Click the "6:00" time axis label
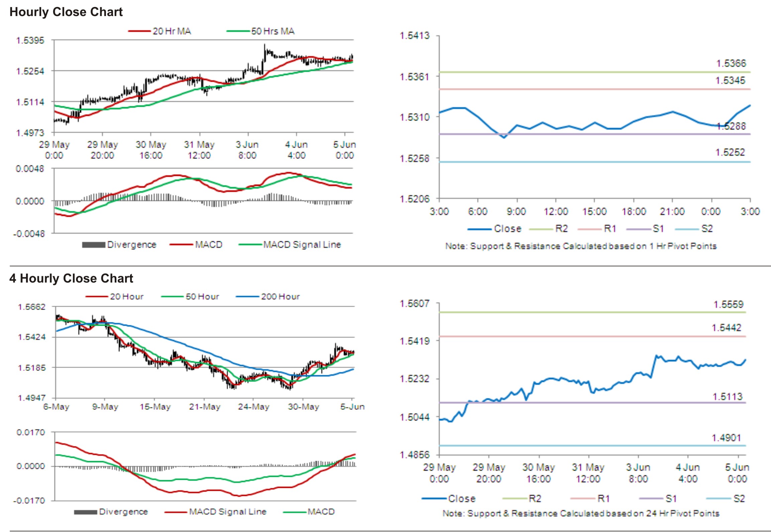771x532 pixels. (478, 212)
